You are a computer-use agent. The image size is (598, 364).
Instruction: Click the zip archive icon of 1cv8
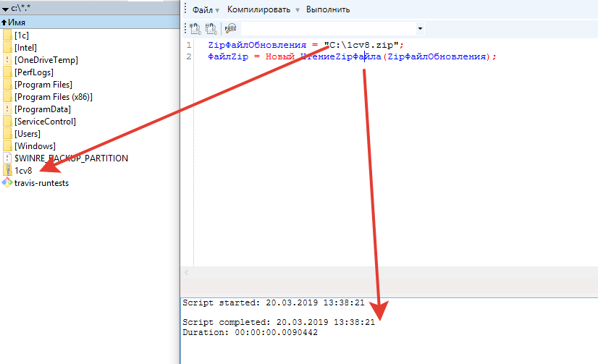pos(7,170)
